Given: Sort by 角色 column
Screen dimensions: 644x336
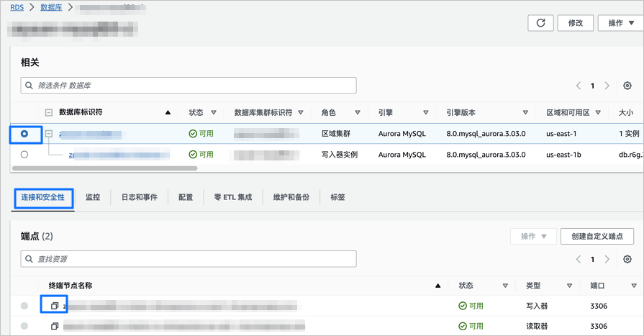Looking at the screenshot, I should coord(358,112).
